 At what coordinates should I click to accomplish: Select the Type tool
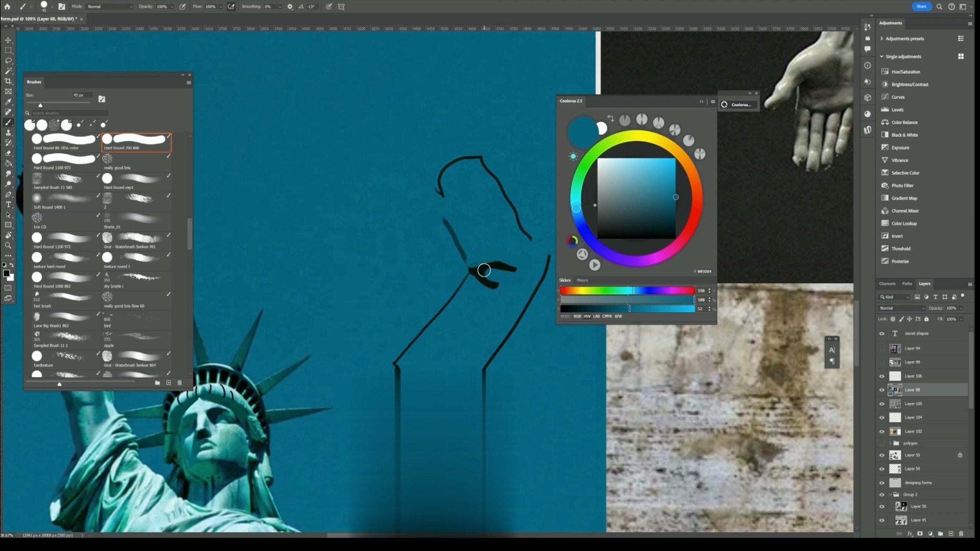(x=8, y=205)
